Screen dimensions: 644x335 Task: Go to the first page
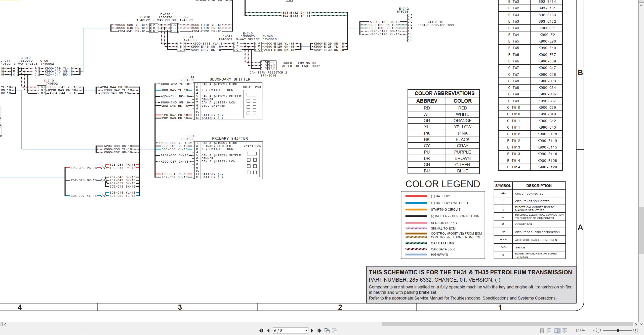[261, 330]
